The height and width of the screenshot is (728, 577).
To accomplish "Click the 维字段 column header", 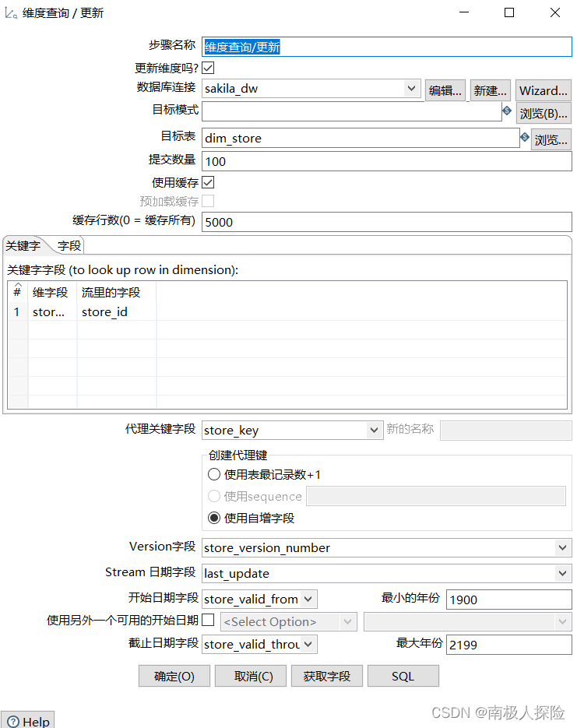I will tap(52, 292).
